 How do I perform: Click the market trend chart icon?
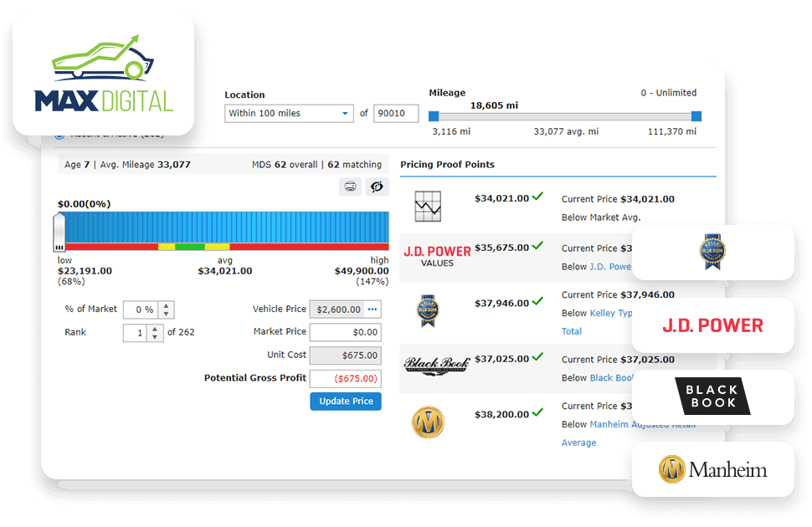click(x=428, y=207)
